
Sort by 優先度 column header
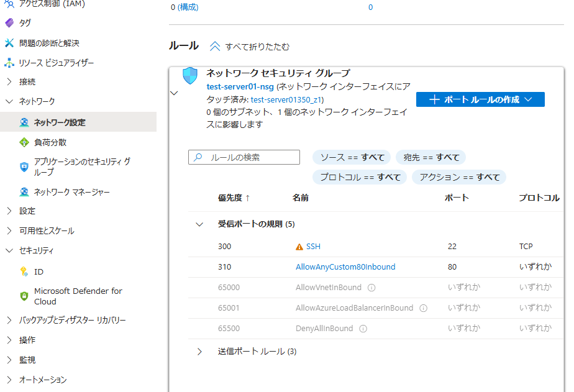[x=234, y=198]
